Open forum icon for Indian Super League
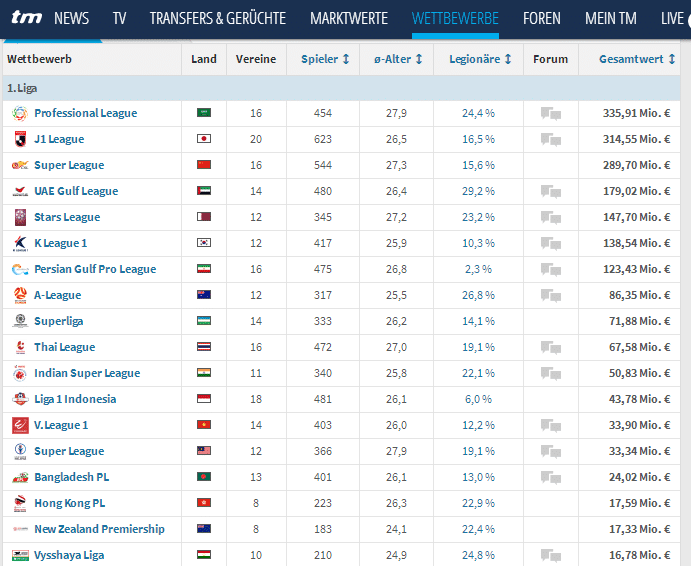691x566 pixels. (550, 373)
